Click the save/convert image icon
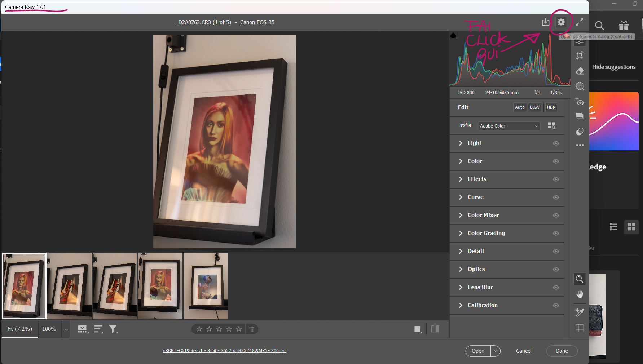The width and height of the screenshot is (643, 364). 546,22
